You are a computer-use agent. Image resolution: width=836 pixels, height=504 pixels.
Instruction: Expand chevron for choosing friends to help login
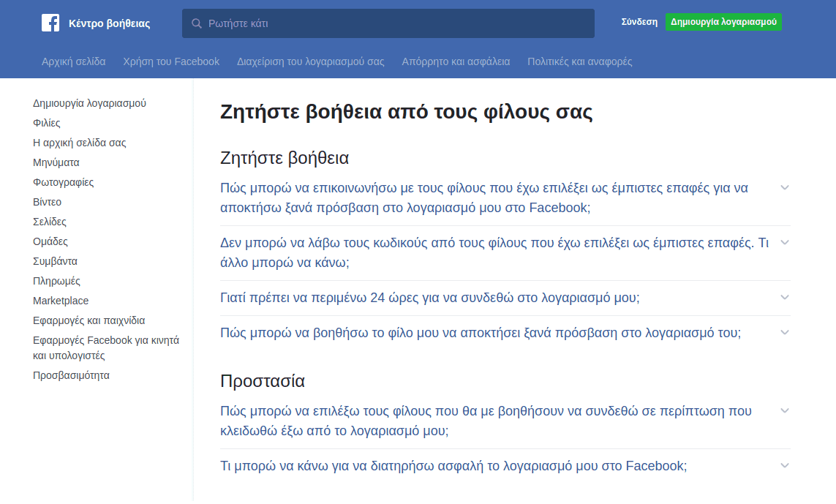point(784,411)
